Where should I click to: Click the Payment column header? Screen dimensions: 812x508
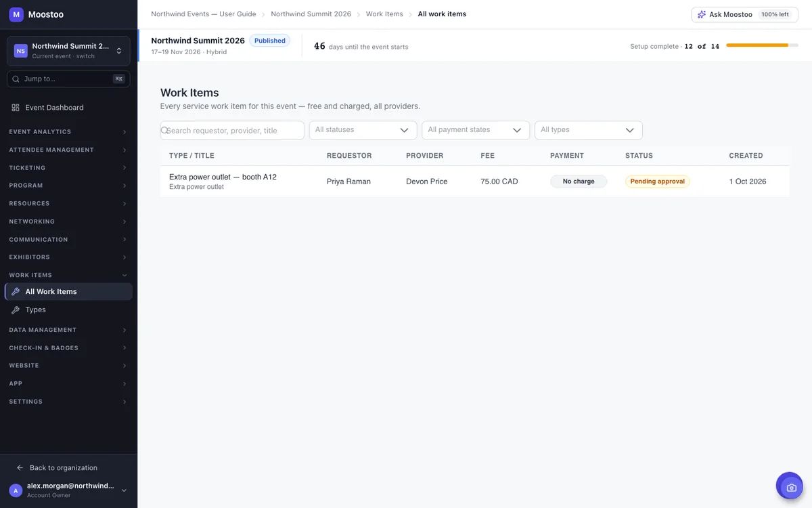pos(567,156)
